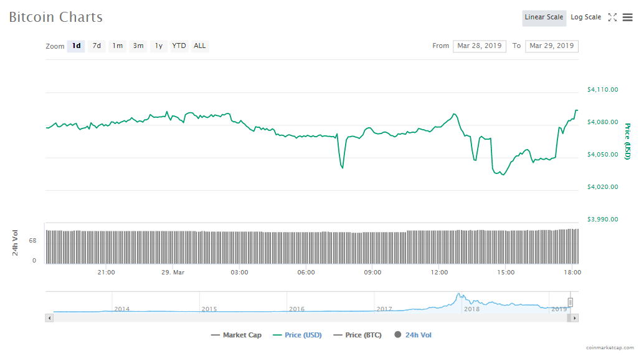Select the 1d zoom range
This screenshot has width=644, height=358.
pyautogui.click(x=76, y=46)
